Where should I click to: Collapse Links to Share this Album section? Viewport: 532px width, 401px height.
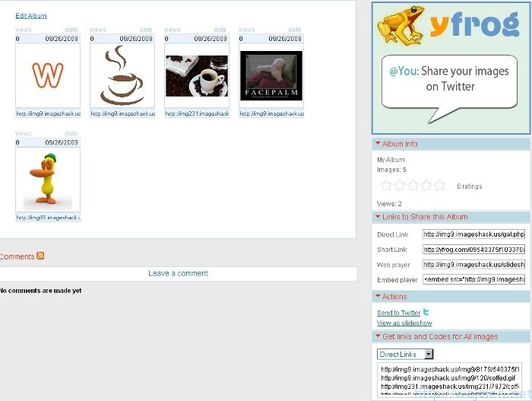(378, 216)
